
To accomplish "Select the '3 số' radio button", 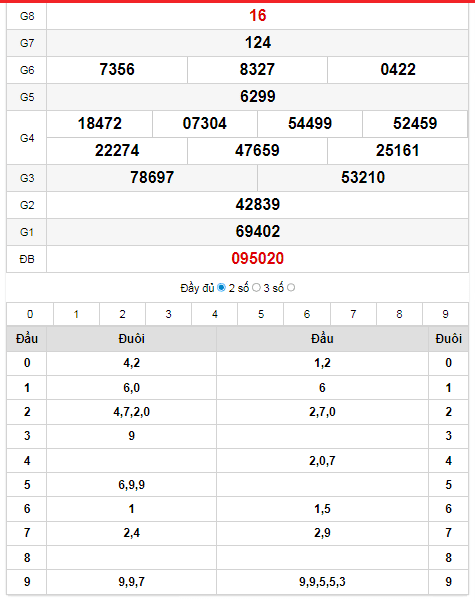I will [291, 288].
